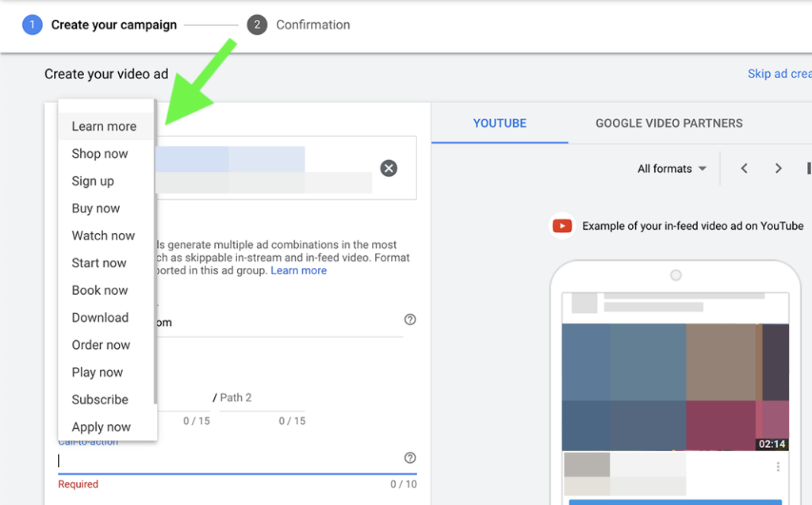Switch to the GOOGLE VIDEO PARTNERS tab
This screenshot has width=812, height=505.
[x=668, y=123]
